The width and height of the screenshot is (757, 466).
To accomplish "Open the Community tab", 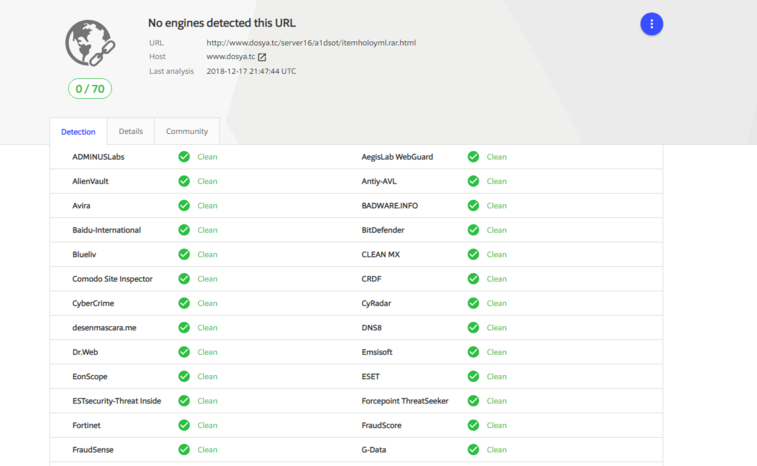I will tap(187, 131).
